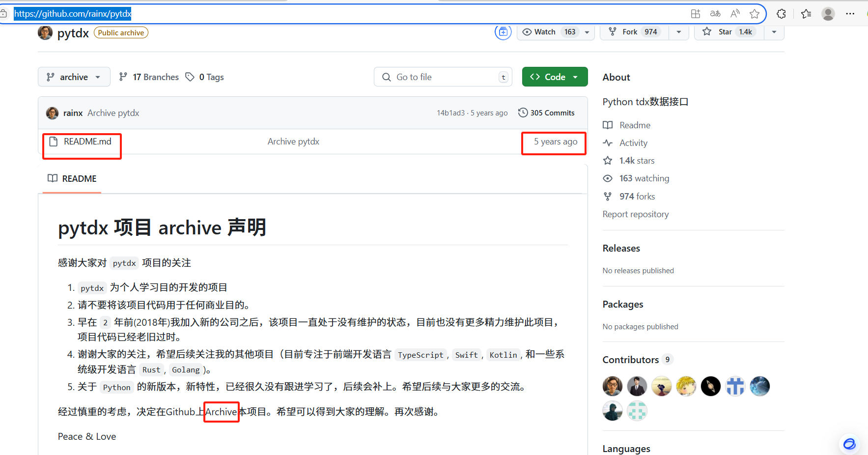Click the site lock info icon
The height and width of the screenshot is (455, 868).
(x=3, y=14)
